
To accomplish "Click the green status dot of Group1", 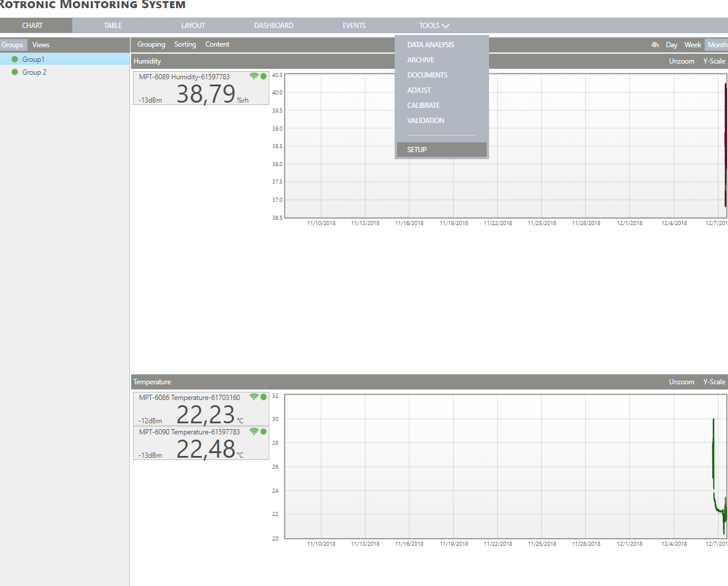I will pos(15,59).
